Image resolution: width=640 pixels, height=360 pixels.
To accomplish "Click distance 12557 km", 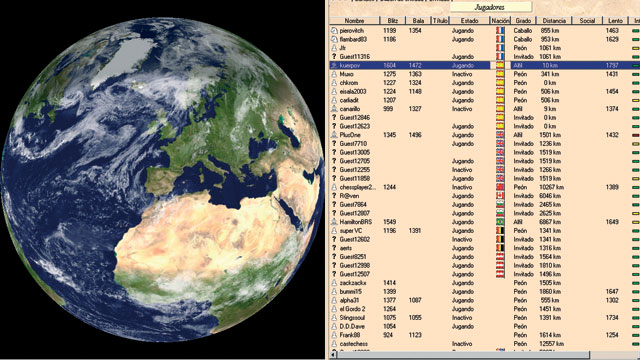I will 551,344.
